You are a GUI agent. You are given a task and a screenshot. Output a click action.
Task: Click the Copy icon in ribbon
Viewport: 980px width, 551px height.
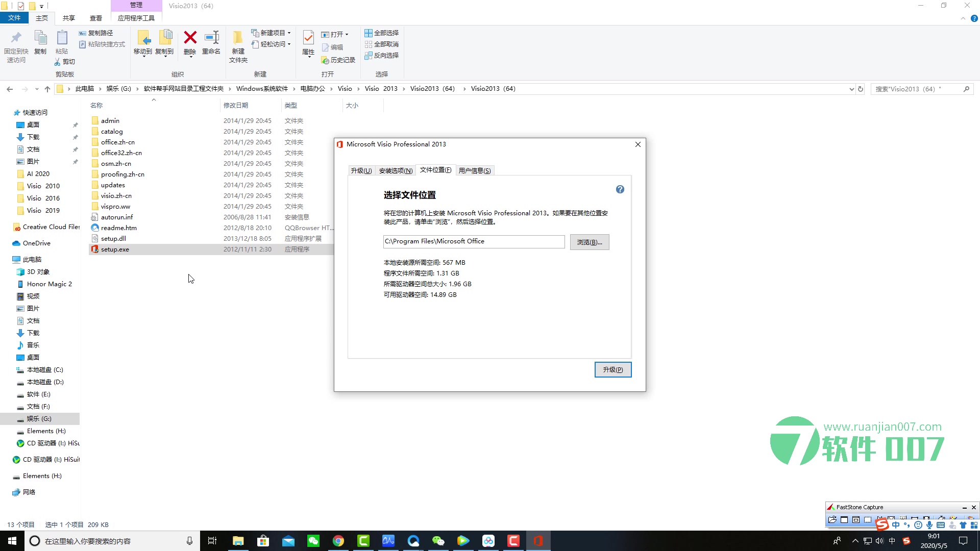coord(40,38)
